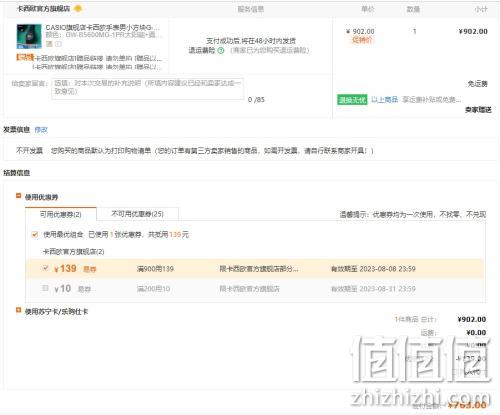Click the expiry text 2023-08-08 23:59
Image resolution: width=500 pixels, height=415 pixels.
pos(387,269)
